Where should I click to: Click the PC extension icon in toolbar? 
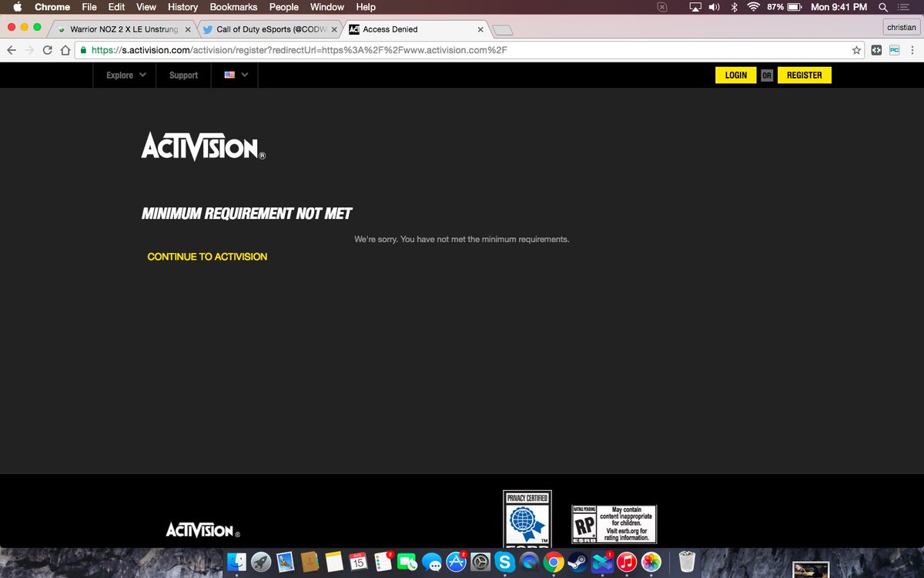[894, 50]
